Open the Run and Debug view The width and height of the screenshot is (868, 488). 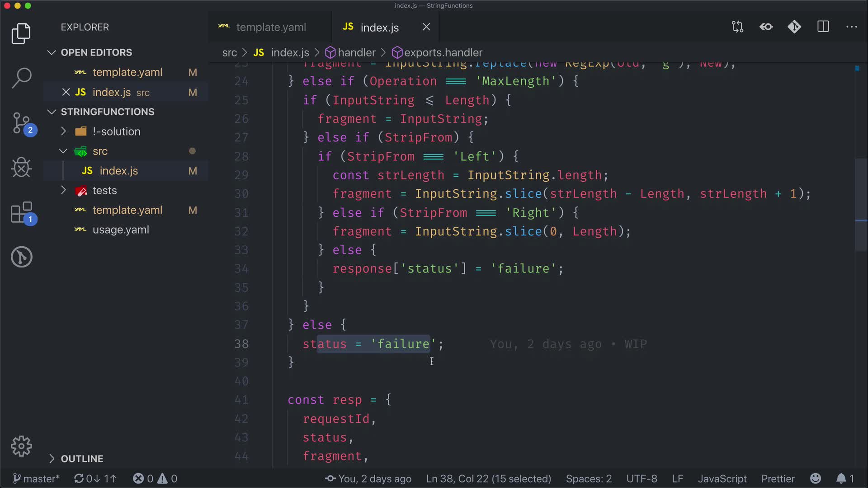(x=21, y=168)
